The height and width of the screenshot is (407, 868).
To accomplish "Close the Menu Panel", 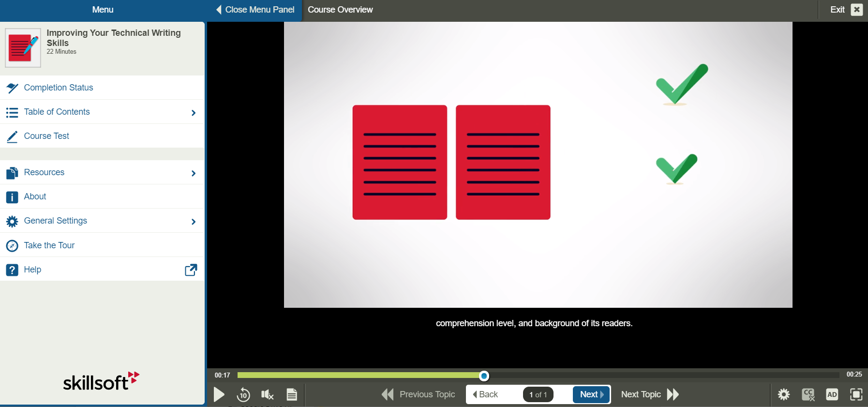I will 255,10.
